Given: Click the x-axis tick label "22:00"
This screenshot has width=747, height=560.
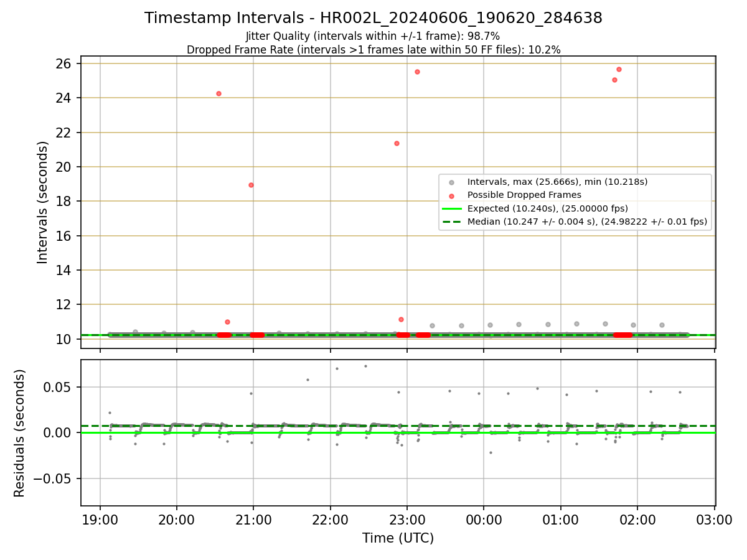Looking at the screenshot, I should (331, 519).
